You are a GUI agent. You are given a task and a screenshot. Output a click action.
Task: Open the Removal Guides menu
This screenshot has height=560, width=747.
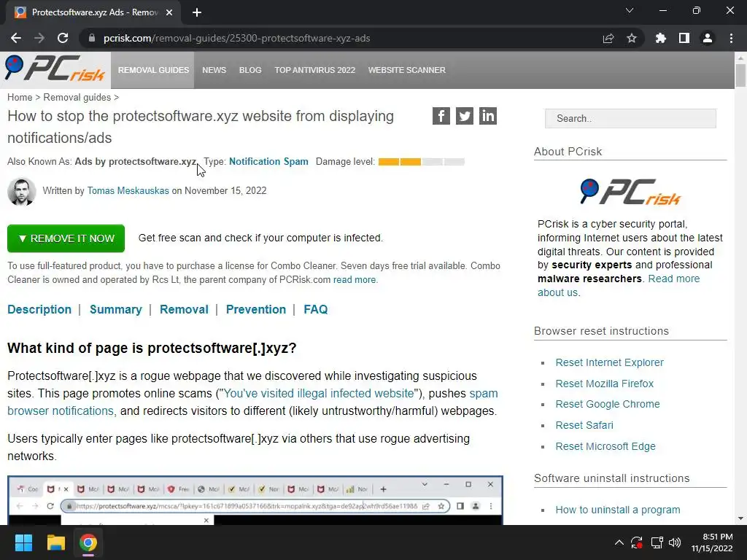coord(153,70)
